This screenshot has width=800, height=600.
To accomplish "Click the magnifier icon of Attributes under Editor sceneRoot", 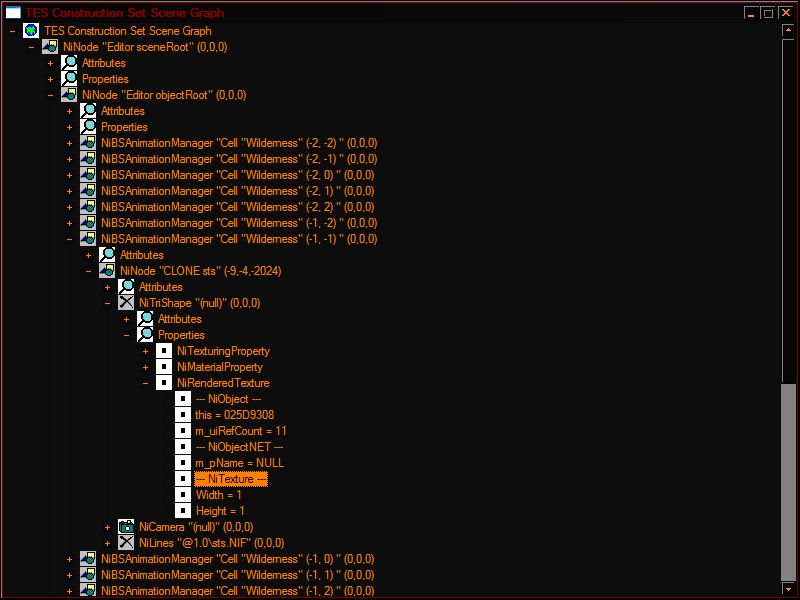I will 69,63.
